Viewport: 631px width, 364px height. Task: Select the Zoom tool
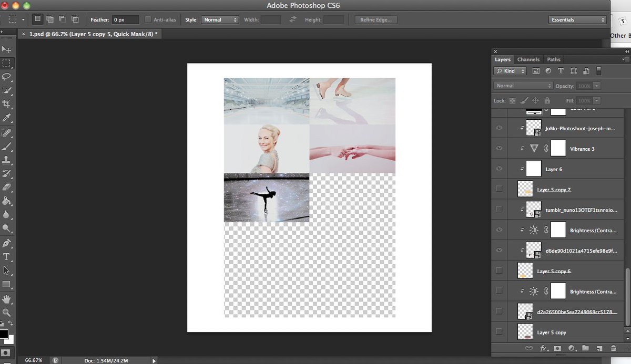tap(7, 313)
